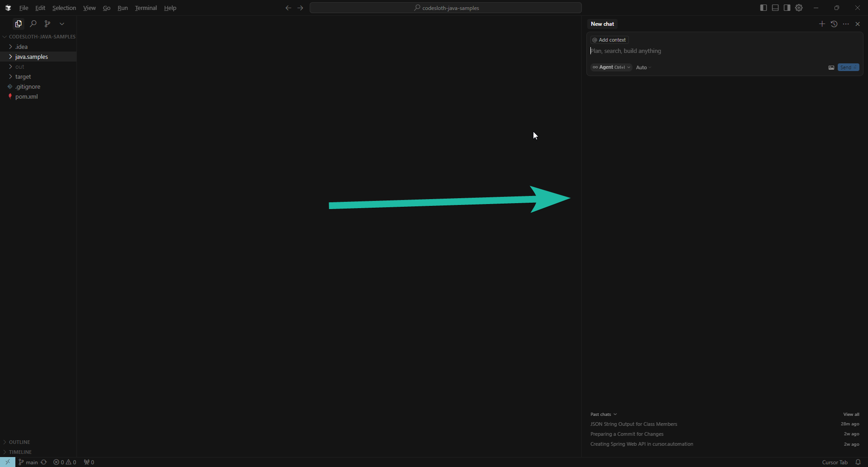This screenshot has width=868, height=467.
Task: Click the Add context button
Action: point(609,40)
